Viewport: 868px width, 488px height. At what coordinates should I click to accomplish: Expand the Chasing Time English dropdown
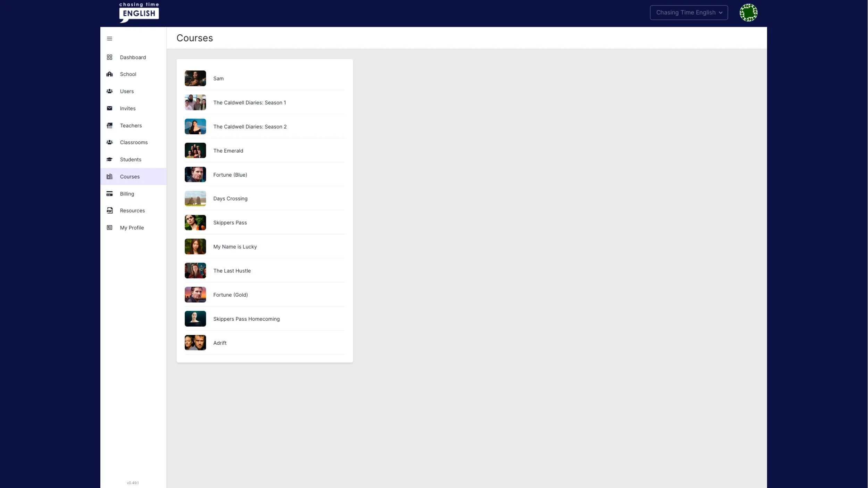tap(688, 12)
